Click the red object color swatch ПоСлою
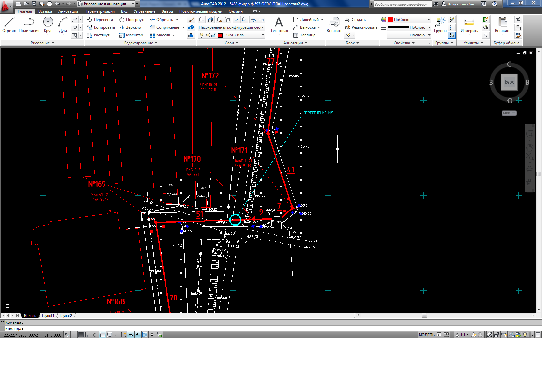 (390, 20)
